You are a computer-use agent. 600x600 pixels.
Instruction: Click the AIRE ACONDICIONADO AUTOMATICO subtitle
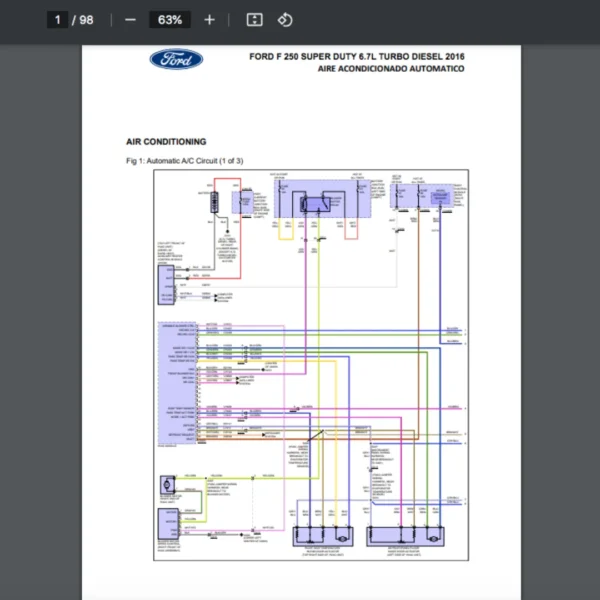(390, 69)
